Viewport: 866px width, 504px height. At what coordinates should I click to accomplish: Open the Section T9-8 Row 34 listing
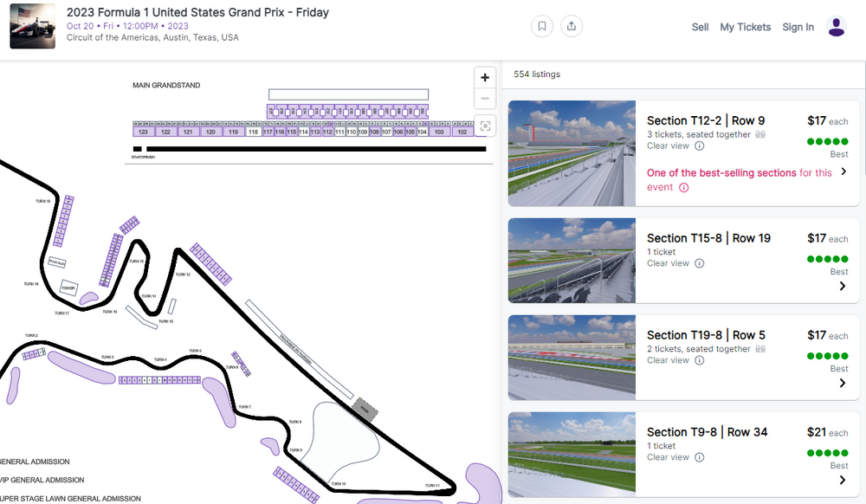tap(707, 432)
